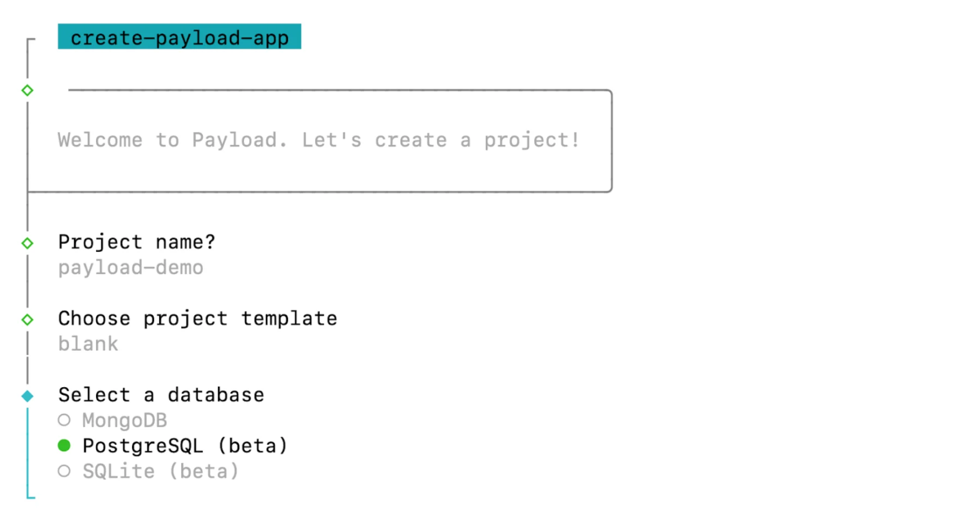980x518 pixels.
Task: Click the blank template answer text
Action: (x=88, y=344)
